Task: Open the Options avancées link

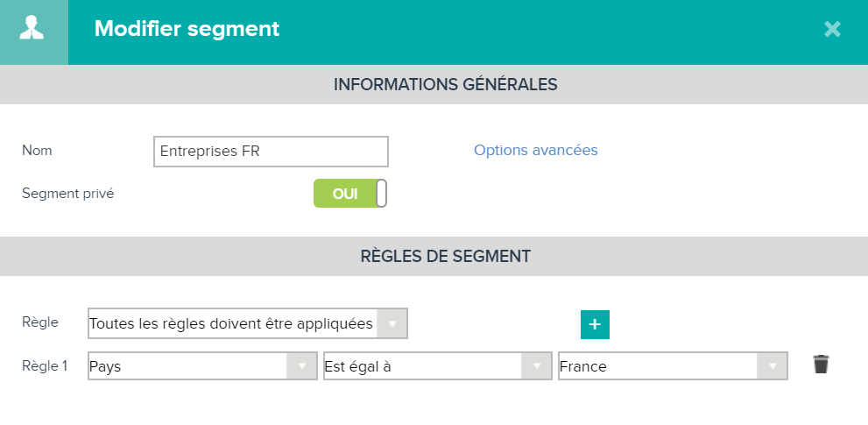Action: [x=536, y=150]
